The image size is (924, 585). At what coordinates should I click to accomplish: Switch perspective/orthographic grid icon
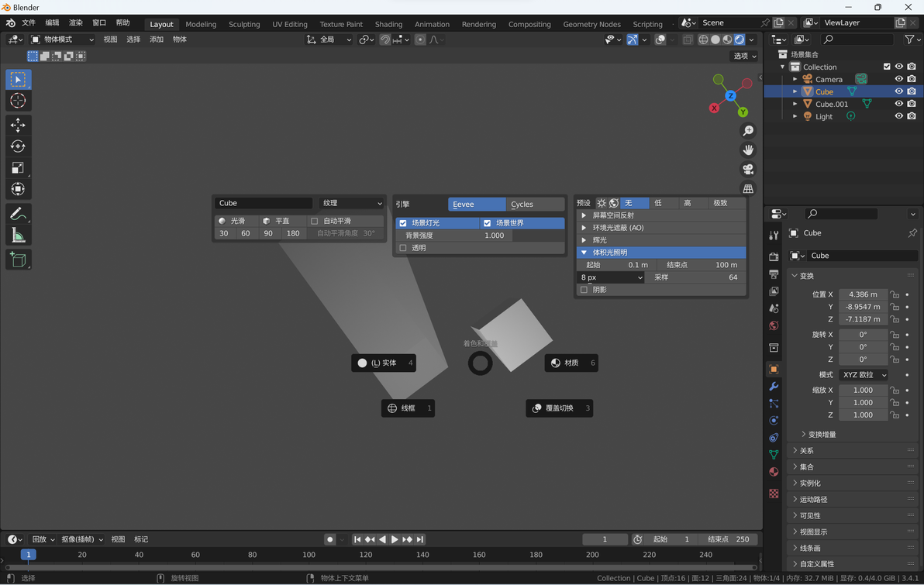[748, 189]
